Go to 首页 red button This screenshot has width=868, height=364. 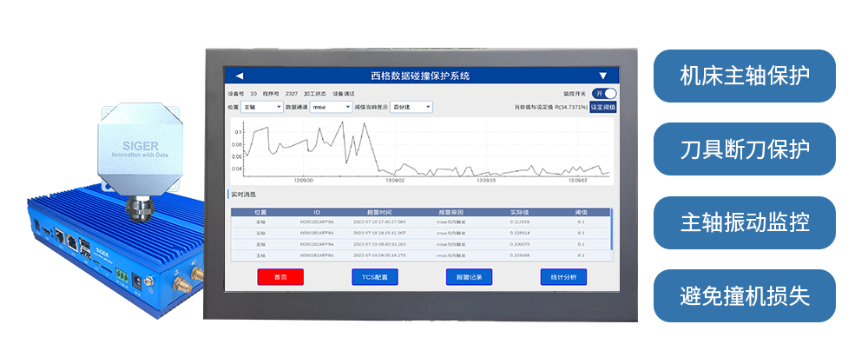tap(280, 277)
